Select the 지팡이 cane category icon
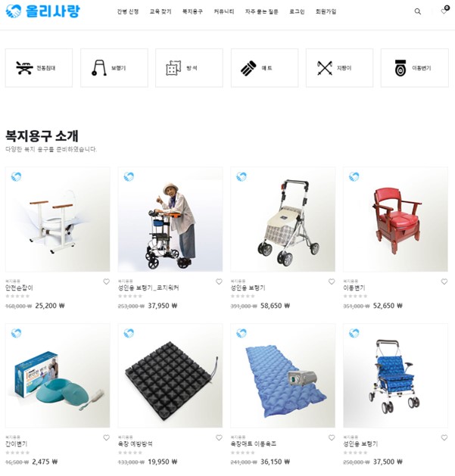The height and width of the screenshot is (476, 455). [325, 68]
